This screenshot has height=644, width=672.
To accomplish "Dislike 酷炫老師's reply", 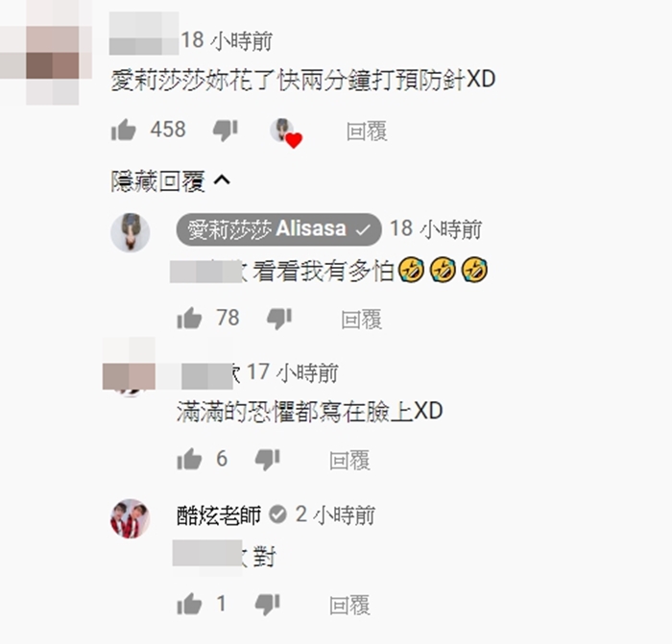I will (x=267, y=605).
